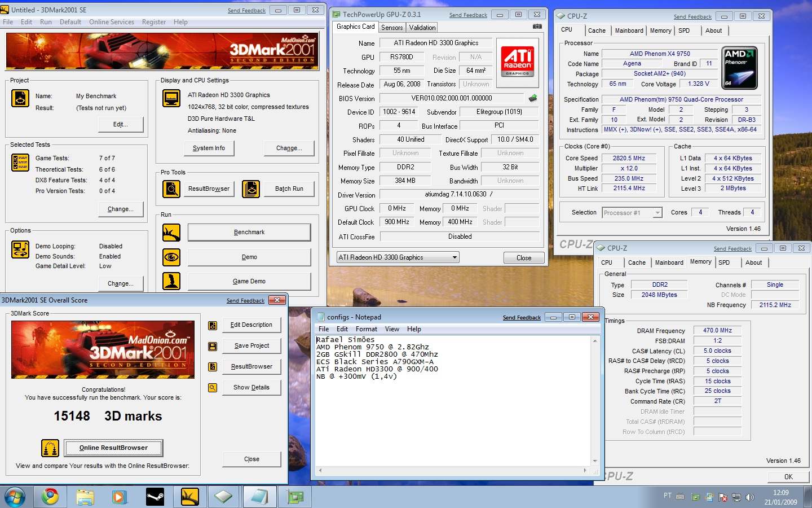Click the Project icon in 3DMark2001
Image resolution: width=812 pixels, height=508 pixels.
pos(20,98)
